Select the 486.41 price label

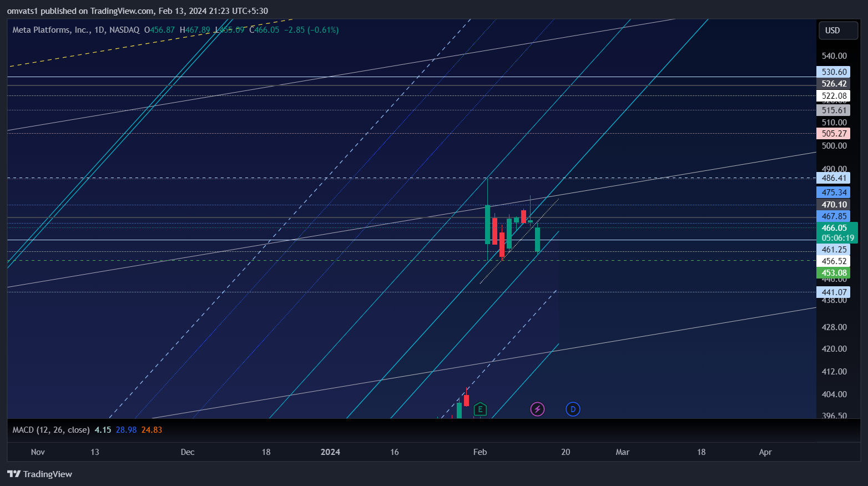click(x=834, y=178)
